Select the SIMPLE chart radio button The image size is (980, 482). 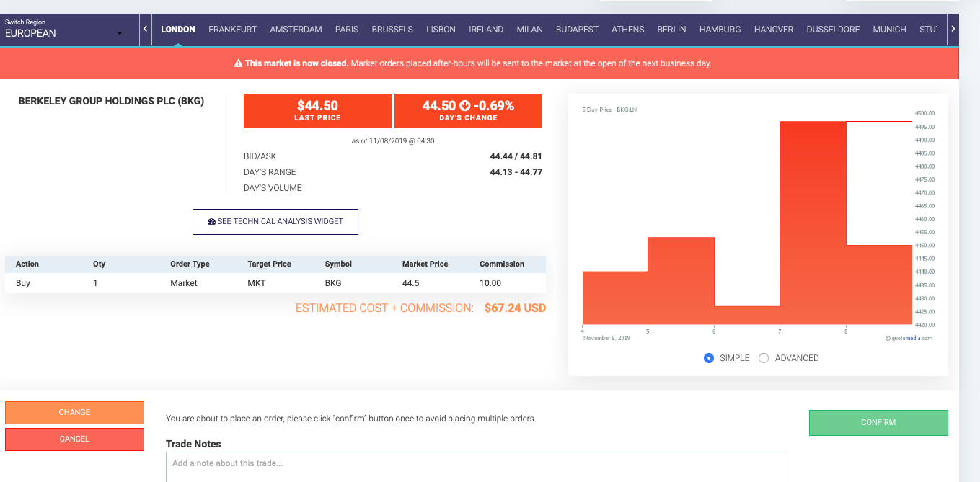click(709, 358)
